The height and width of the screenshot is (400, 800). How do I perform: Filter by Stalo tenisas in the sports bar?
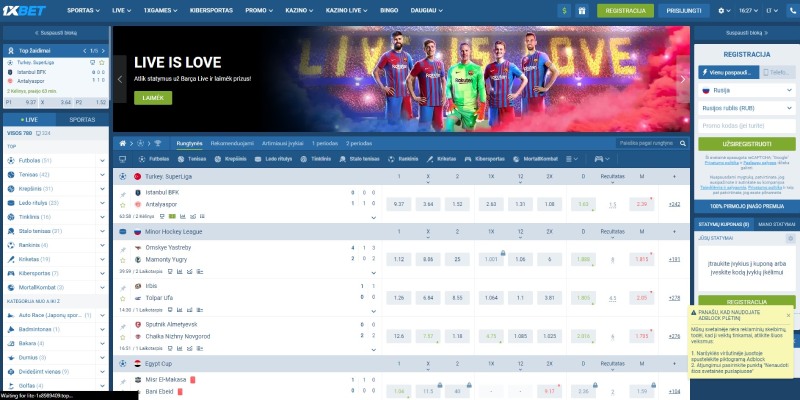coord(359,159)
